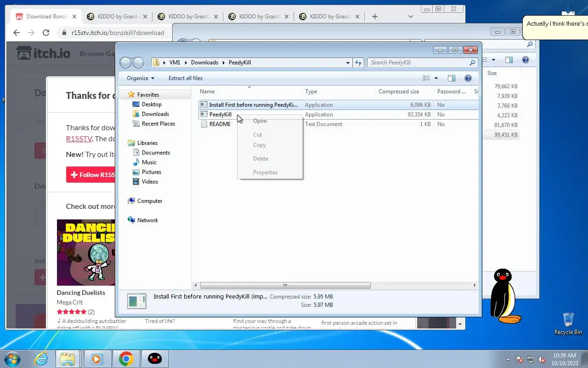Screen dimensions: 588x368
Task: Open Windows Explorer from the taskbar
Action: click(x=68, y=359)
